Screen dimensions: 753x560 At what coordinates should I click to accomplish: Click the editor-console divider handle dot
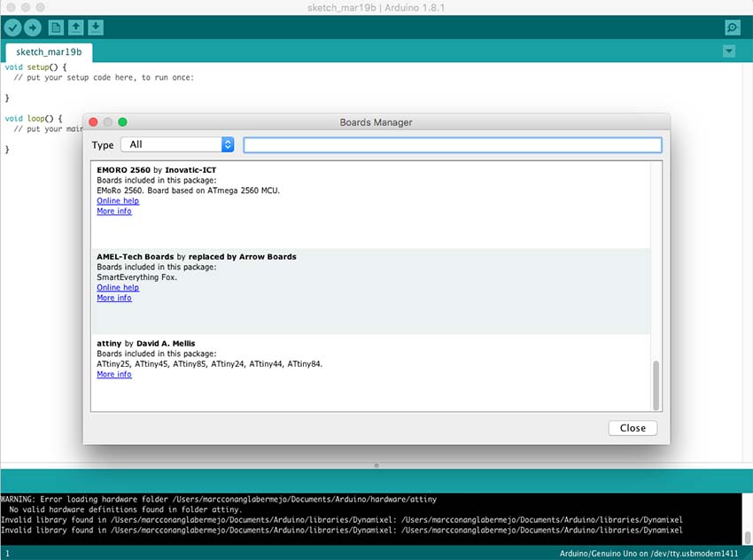(376, 465)
